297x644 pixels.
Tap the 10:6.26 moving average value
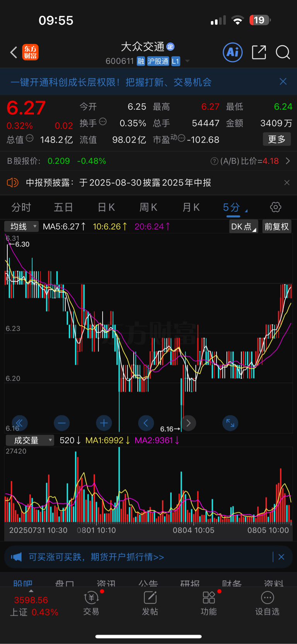click(110, 226)
